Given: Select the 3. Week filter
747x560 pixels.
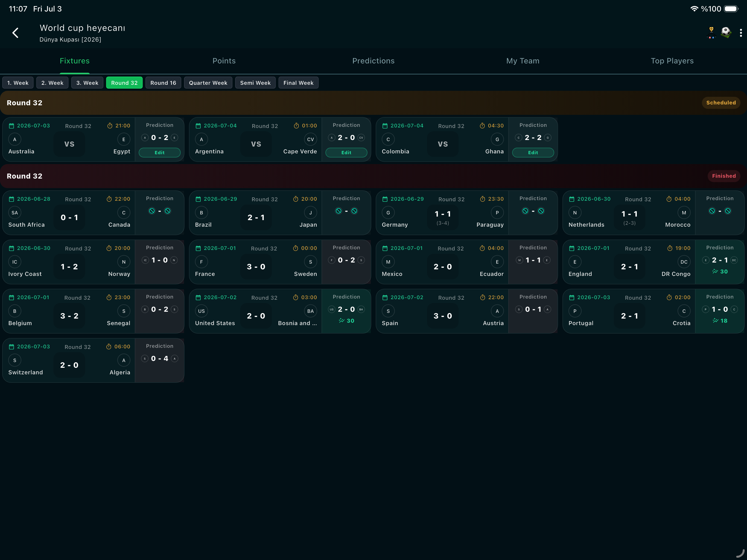Looking at the screenshot, I should tap(87, 83).
